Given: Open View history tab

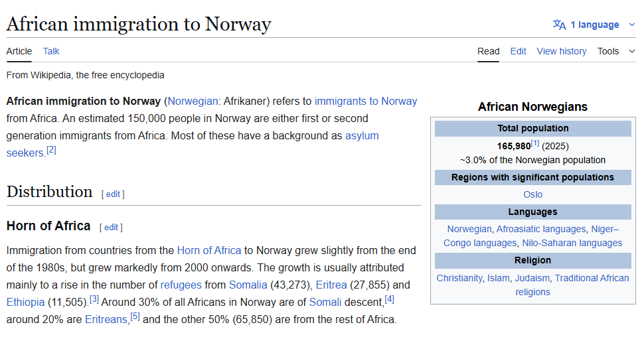Looking at the screenshot, I should click(x=562, y=51).
